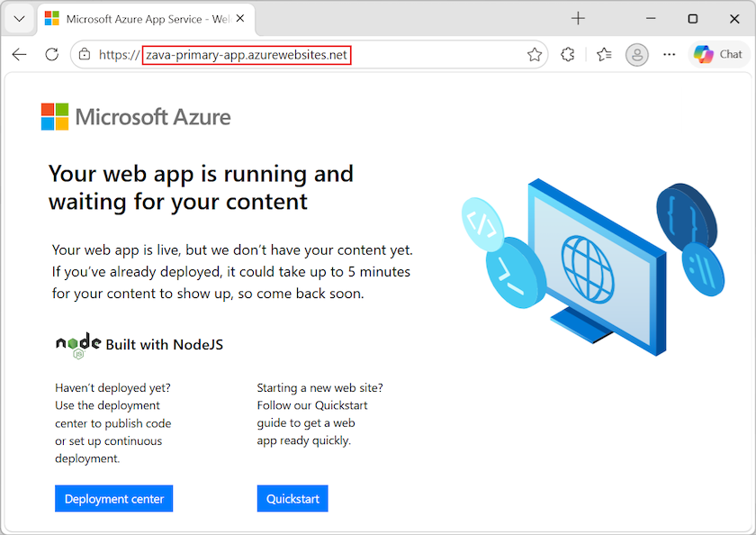Open the browser profile dropdown
Screen dimensions: 756x535
pos(636,54)
